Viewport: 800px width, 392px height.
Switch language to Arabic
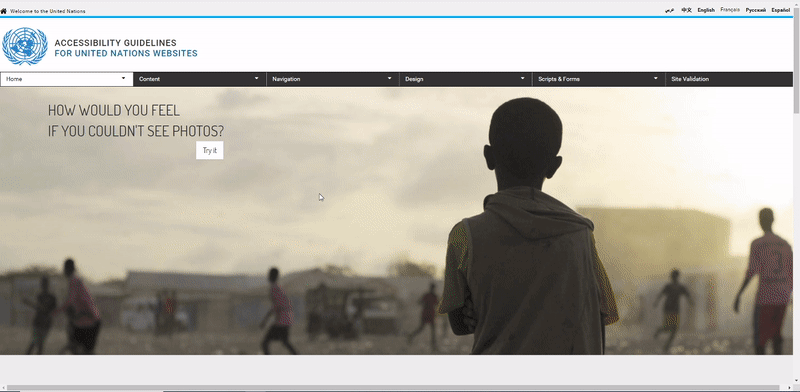[x=669, y=10]
